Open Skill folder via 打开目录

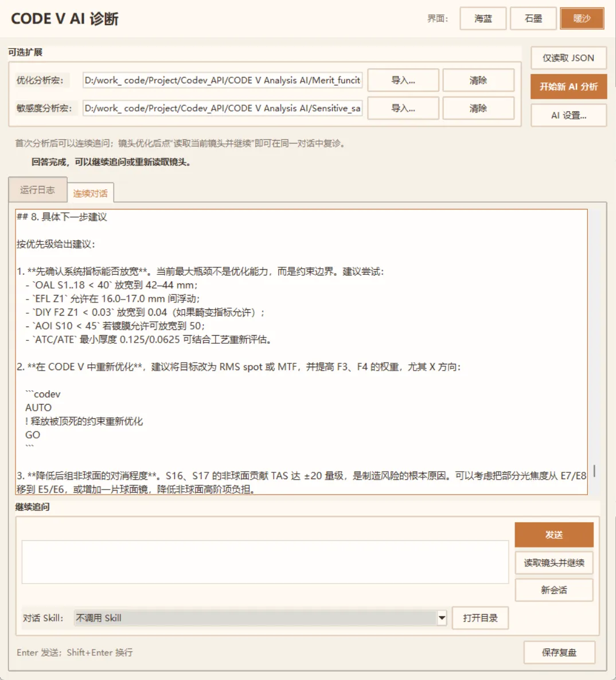coord(480,618)
